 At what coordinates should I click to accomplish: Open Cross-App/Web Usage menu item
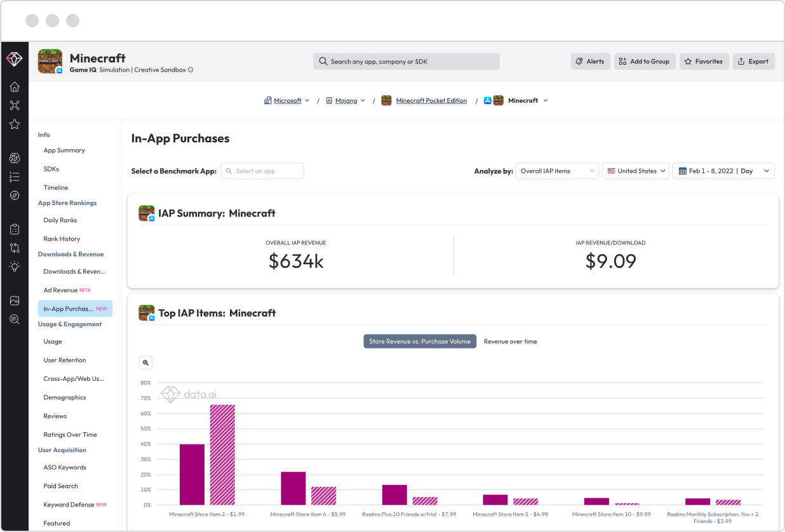click(74, 379)
